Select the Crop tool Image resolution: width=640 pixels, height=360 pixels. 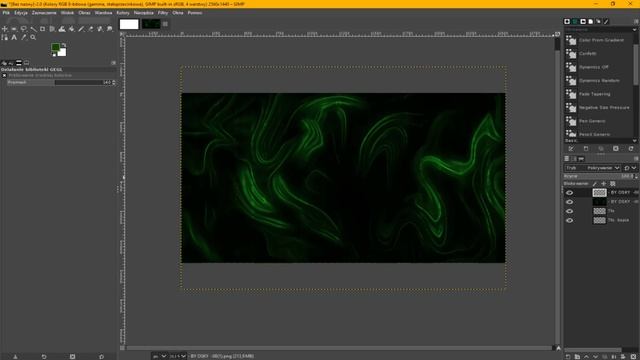point(43,29)
